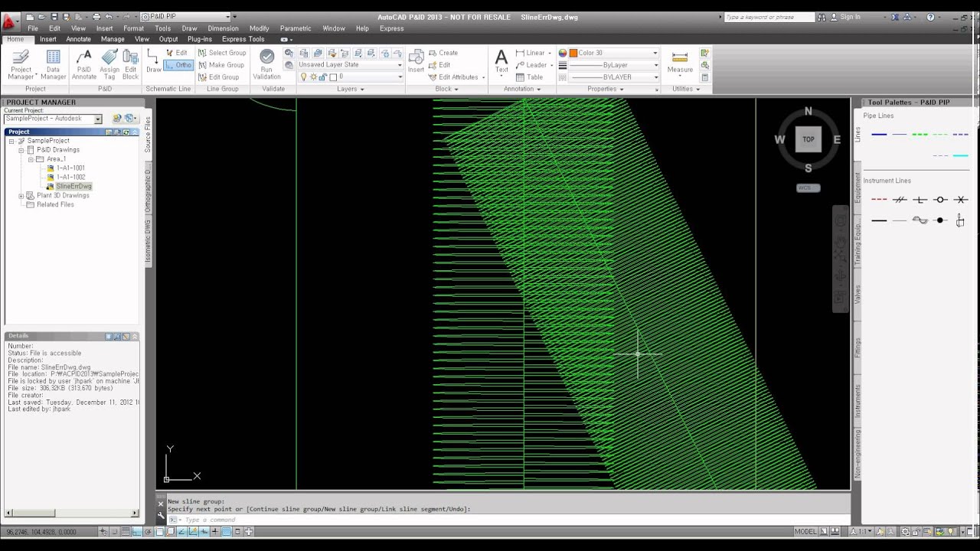Viewport: 980px width, 551px height.
Task: Open the Measure utility tool
Action: [x=680, y=63]
